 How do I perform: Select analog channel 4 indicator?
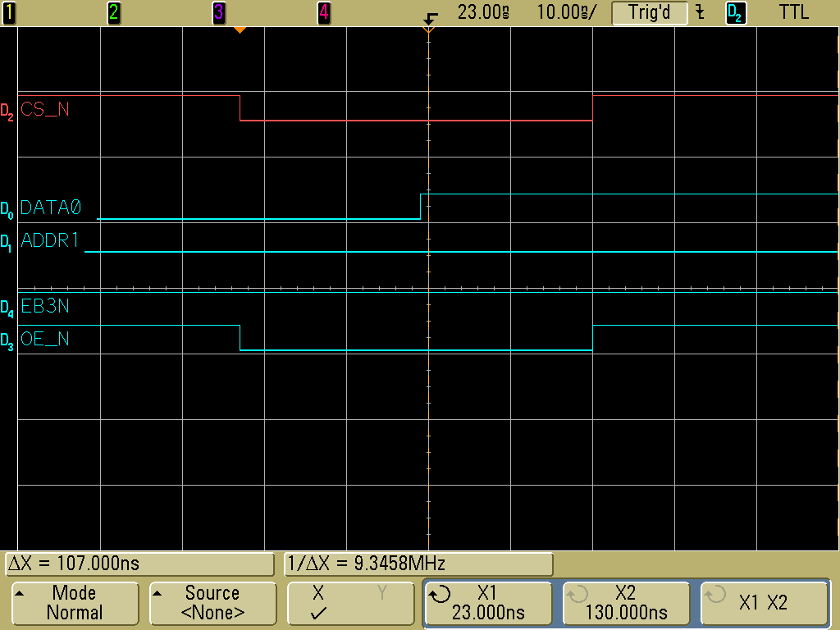[x=324, y=12]
